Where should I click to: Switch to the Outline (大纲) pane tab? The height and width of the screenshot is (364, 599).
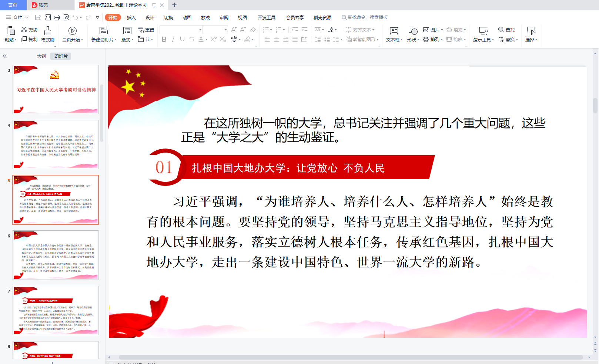41,56
